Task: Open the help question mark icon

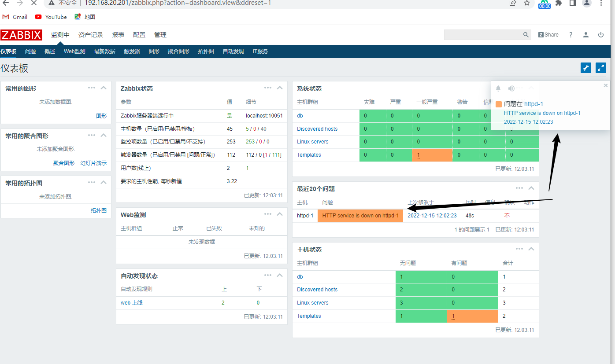Action: click(x=571, y=35)
